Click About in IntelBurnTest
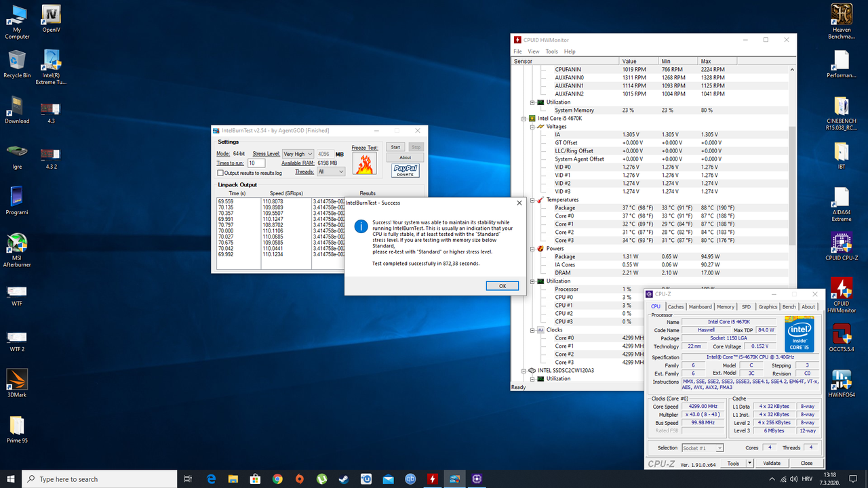The height and width of the screenshot is (488, 868). 405,158
